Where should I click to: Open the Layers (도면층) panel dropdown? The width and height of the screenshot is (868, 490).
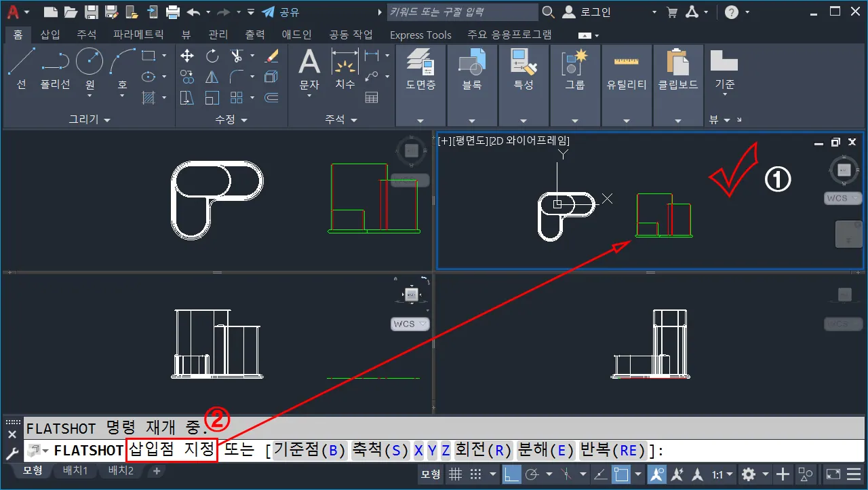(420, 121)
